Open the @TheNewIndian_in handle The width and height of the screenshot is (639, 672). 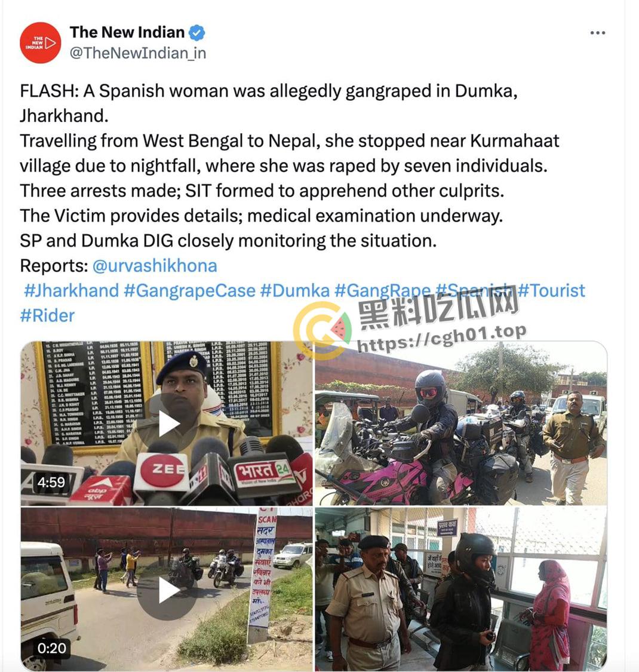coord(137,53)
